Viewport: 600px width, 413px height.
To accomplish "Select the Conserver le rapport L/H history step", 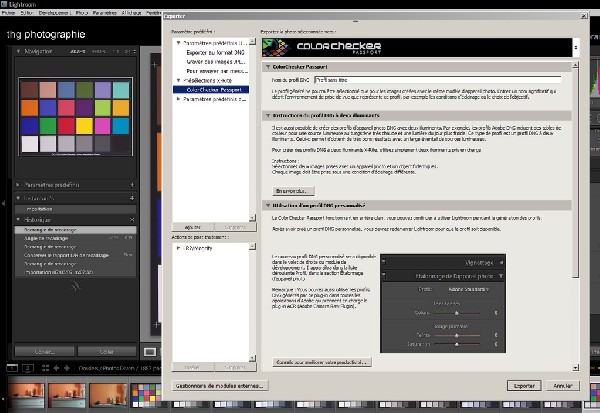I will (x=75, y=255).
